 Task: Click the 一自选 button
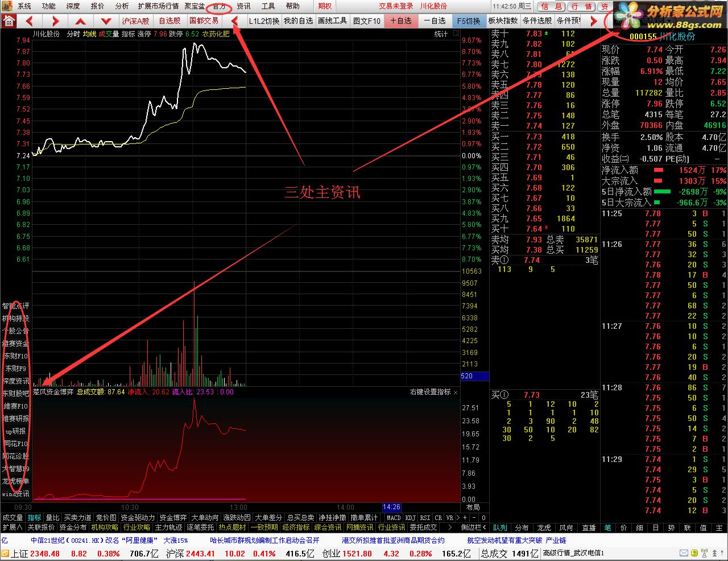tap(435, 21)
